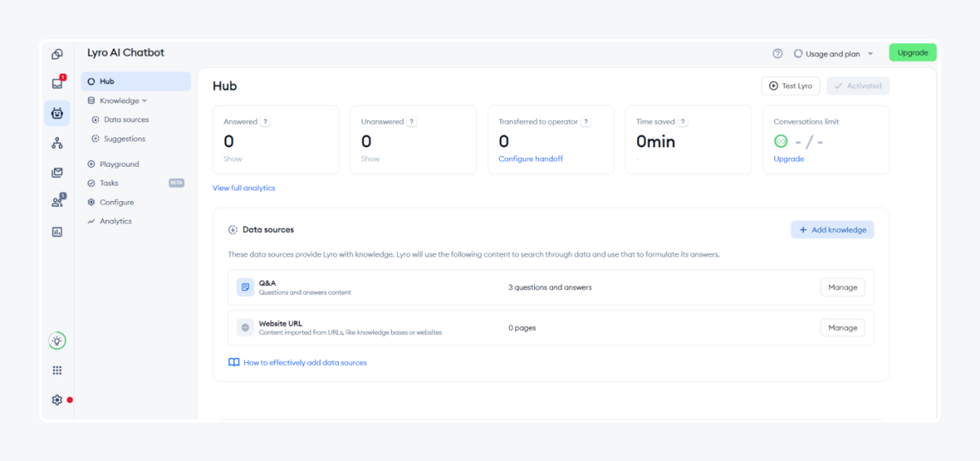
Task: Go to Data sources in sidebar
Action: pyautogui.click(x=126, y=119)
